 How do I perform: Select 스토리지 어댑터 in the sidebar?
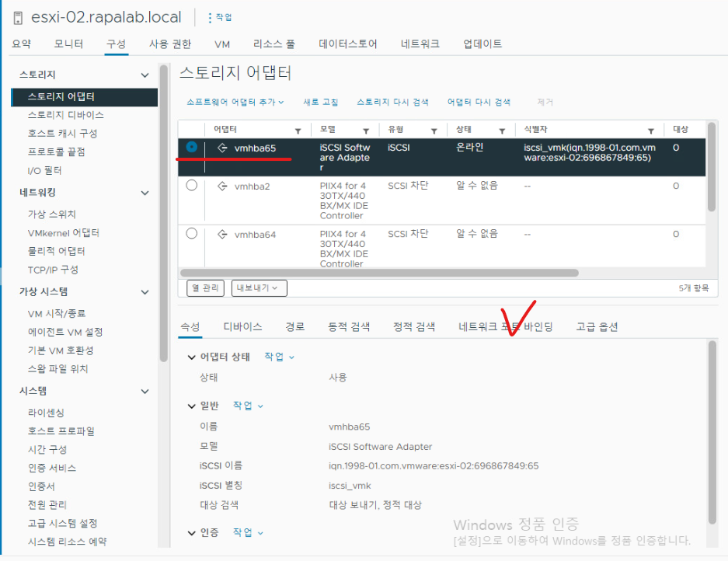tap(84, 97)
